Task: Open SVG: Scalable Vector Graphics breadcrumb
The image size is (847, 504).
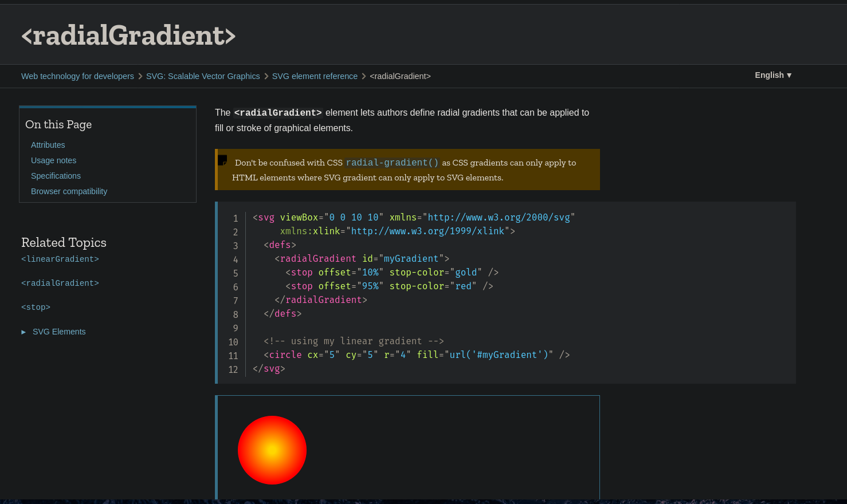Action: (x=203, y=76)
